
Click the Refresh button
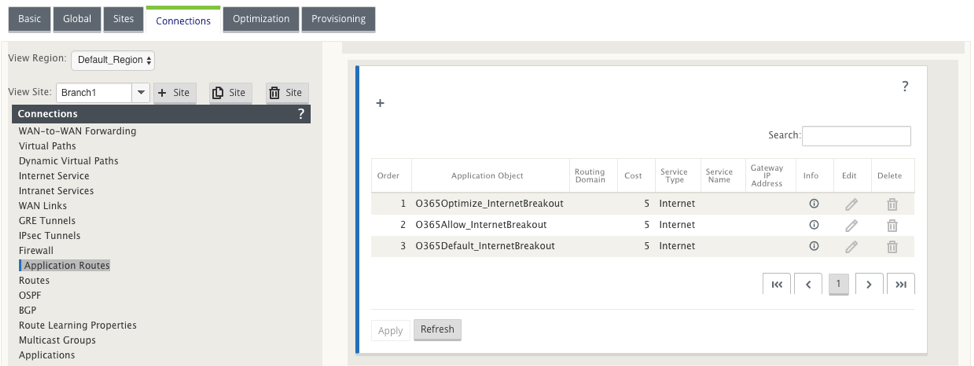pos(437,329)
